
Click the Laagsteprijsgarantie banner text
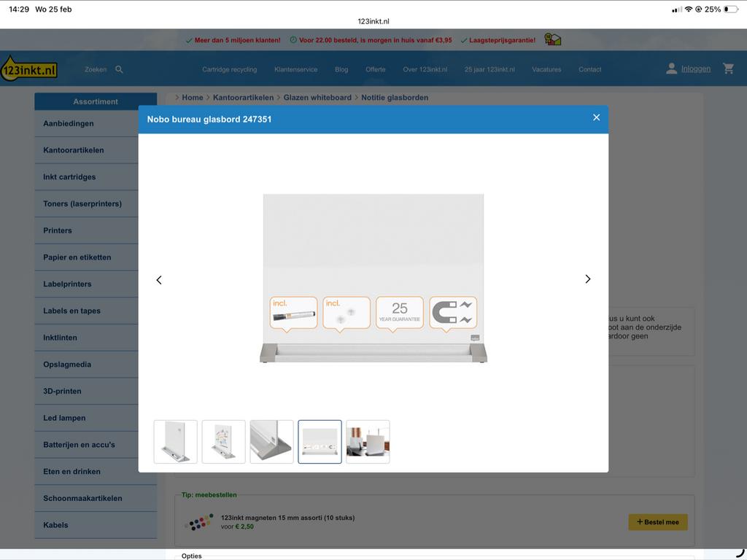(502, 41)
